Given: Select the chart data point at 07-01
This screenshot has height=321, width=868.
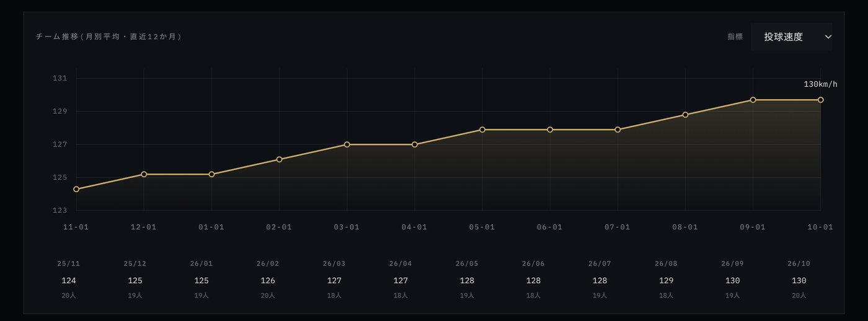Looking at the screenshot, I should pos(618,130).
